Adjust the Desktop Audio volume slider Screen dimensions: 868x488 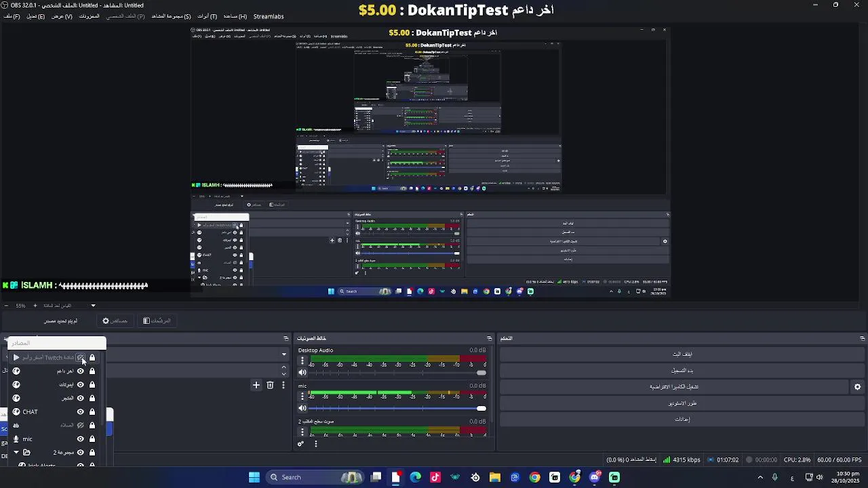coord(397,372)
